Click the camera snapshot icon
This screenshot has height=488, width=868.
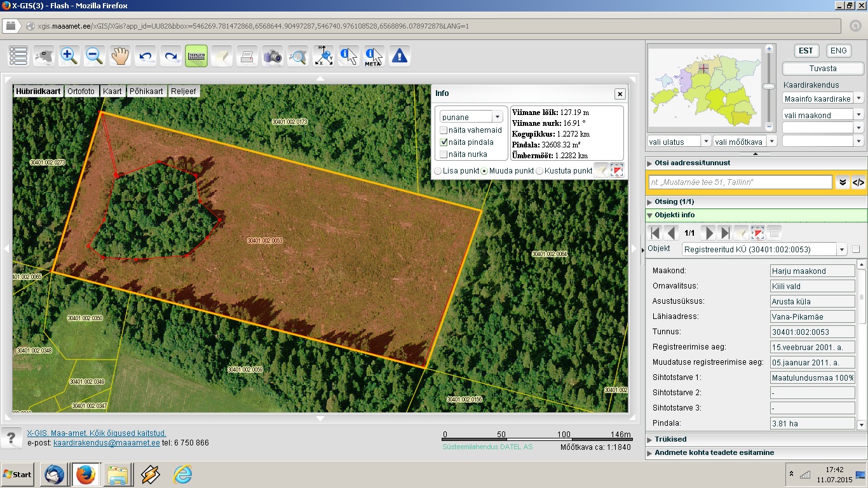click(273, 56)
